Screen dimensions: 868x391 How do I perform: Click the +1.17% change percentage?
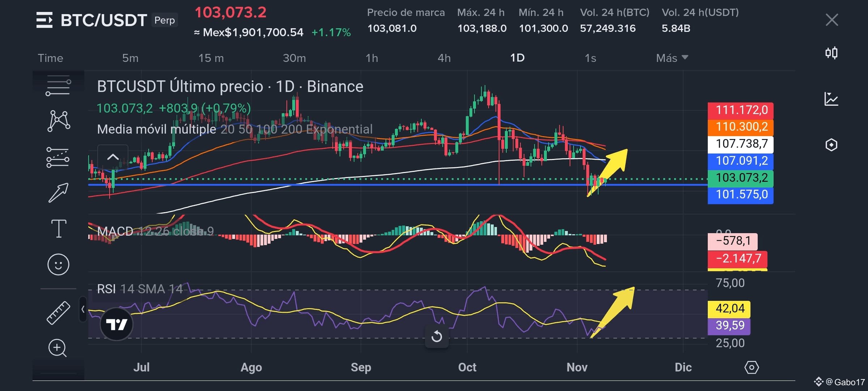tap(331, 33)
